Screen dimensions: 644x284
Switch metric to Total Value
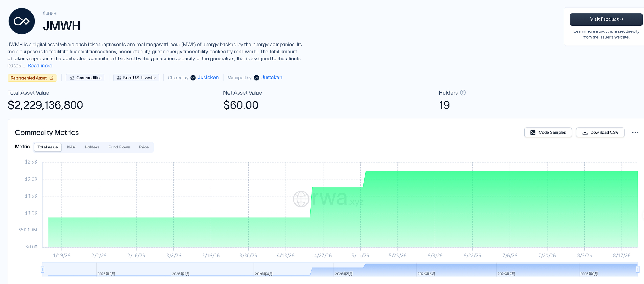[x=48, y=147]
